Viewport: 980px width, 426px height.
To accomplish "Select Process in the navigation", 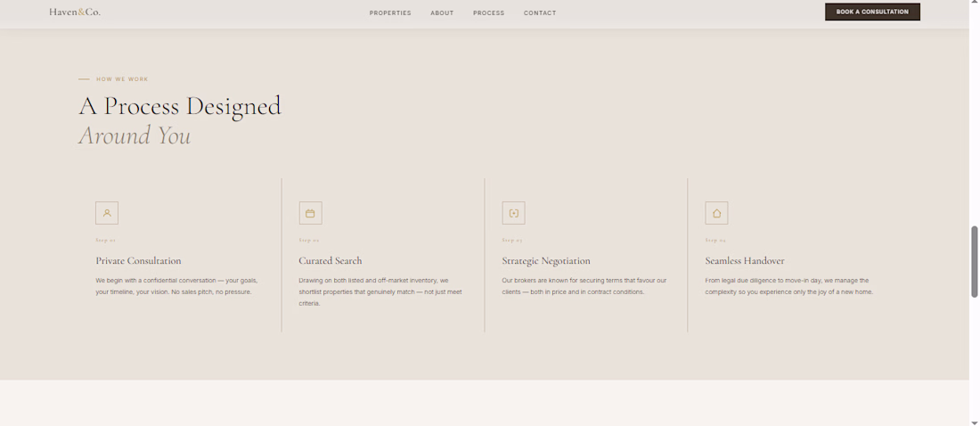I will 489,13.
